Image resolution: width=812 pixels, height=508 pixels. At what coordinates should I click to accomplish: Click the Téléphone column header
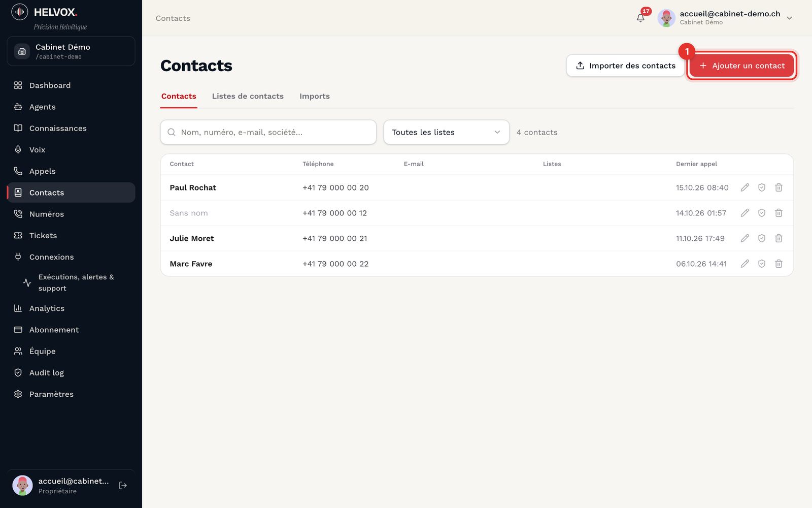pos(318,164)
